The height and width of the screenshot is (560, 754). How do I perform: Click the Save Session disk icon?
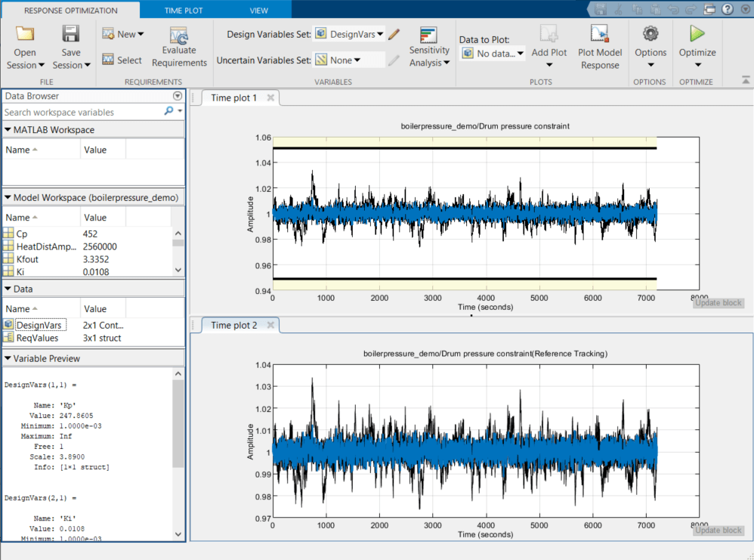(x=71, y=34)
